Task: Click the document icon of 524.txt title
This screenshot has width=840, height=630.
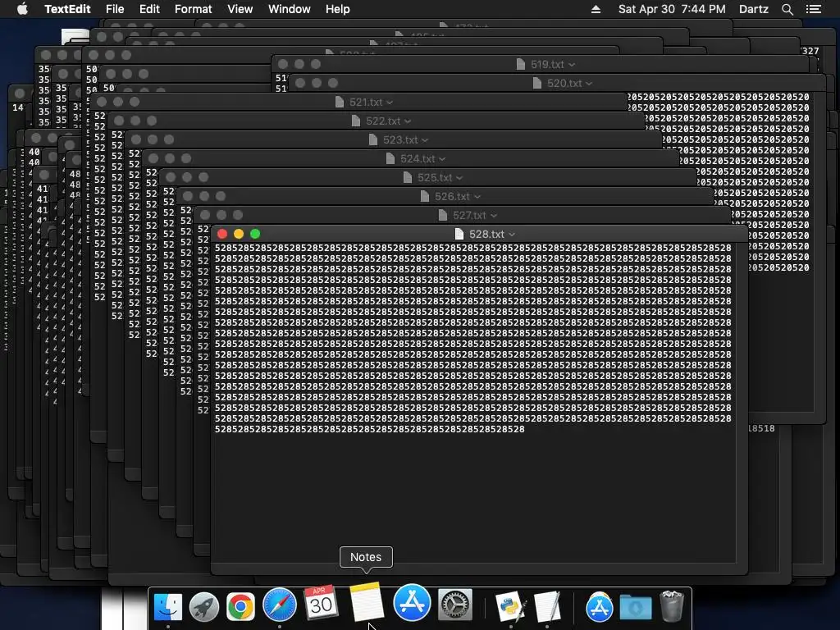Action: click(390, 158)
